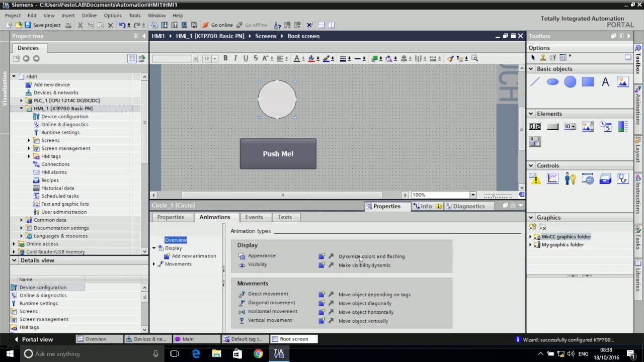Open the font size dropdown
This screenshot has height=362, width=644.
tap(215, 59)
